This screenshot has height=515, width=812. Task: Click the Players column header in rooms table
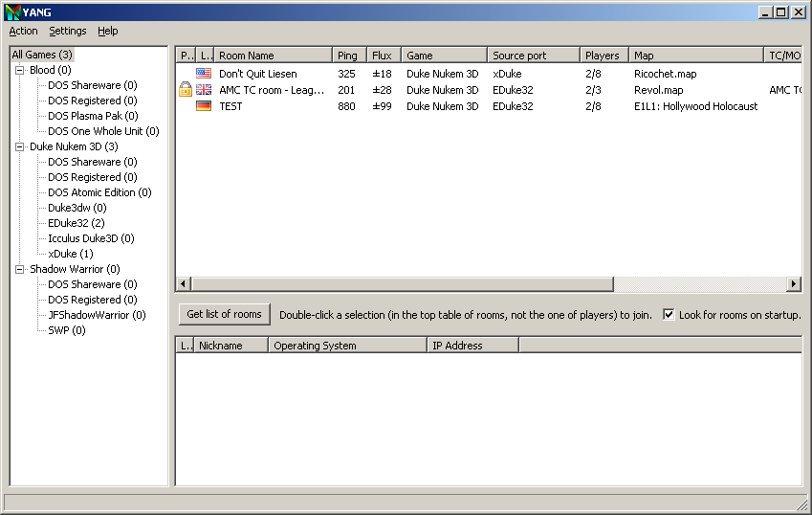click(x=604, y=56)
